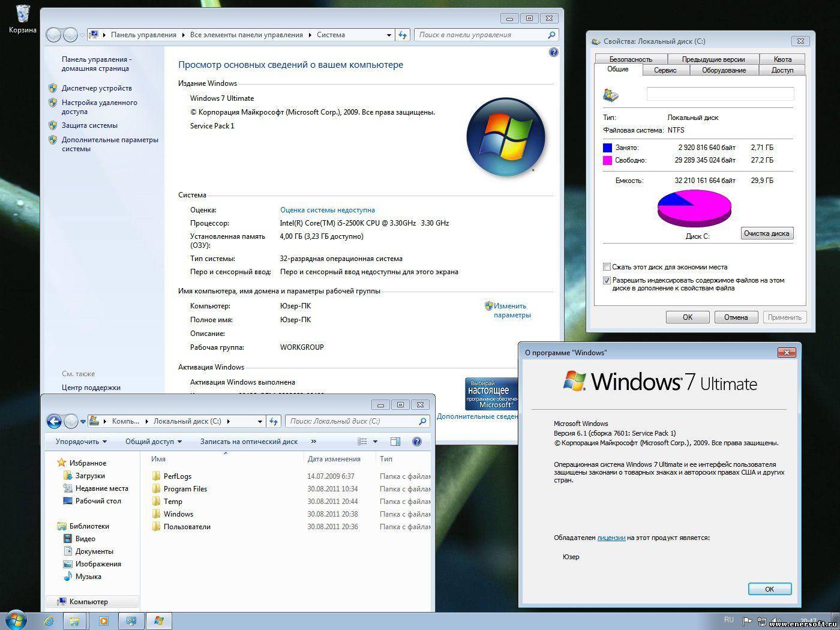Viewport: 840px width, 630px height.
Task: Expand hidden toolbar commands chevron in explorer
Action: tap(313, 442)
